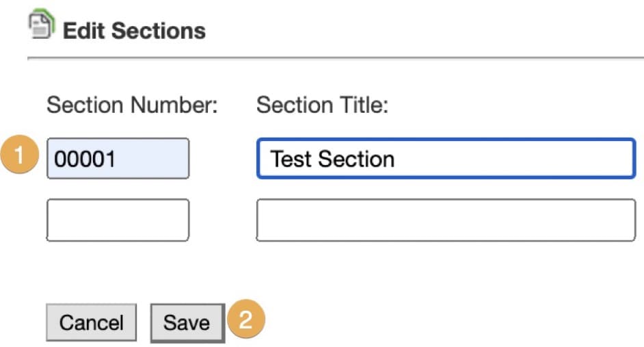Click the word Sections in the heading
The height and width of the screenshot is (347, 644).
pyautogui.click(x=158, y=31)
